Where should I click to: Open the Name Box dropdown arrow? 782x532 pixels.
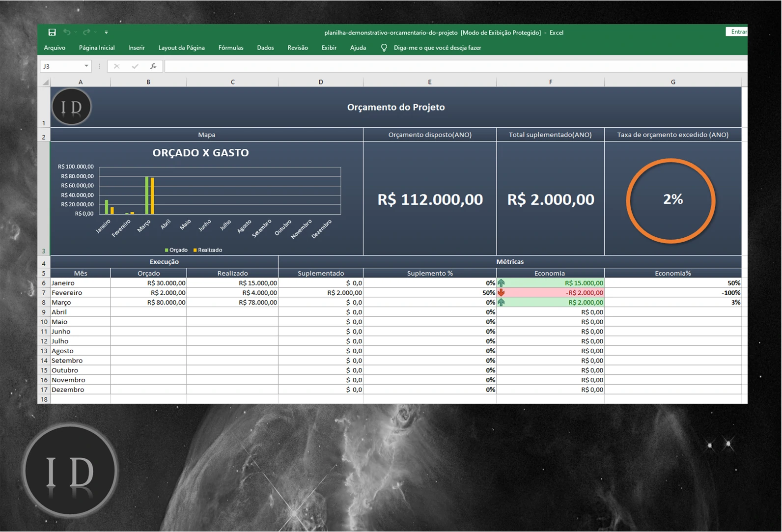[x=86, y=66]
